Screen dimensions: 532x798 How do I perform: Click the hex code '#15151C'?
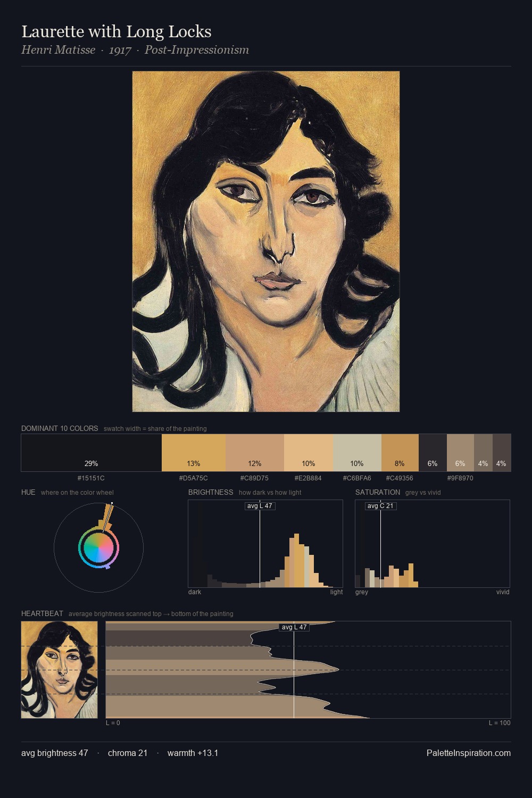(91, 478)
